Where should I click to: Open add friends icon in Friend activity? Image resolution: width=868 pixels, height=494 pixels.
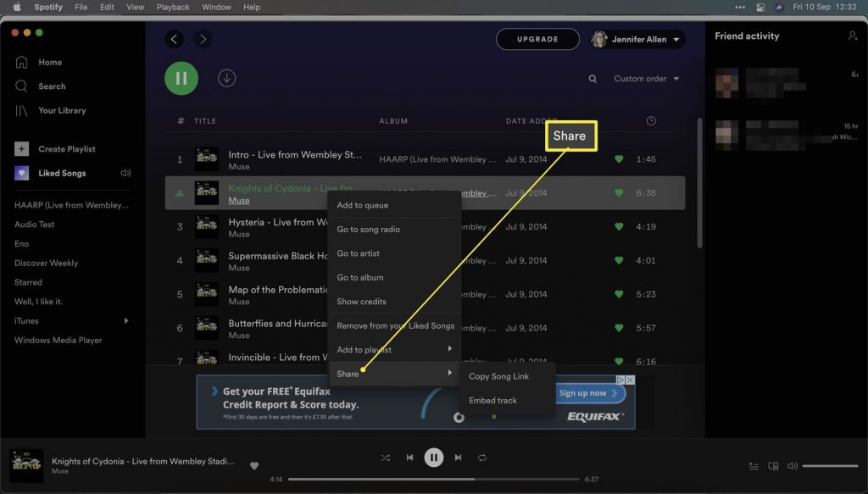click(853, 36)
